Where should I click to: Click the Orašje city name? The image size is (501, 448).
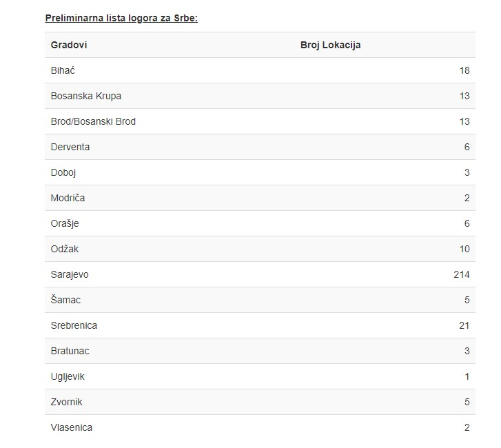(65, 223)
